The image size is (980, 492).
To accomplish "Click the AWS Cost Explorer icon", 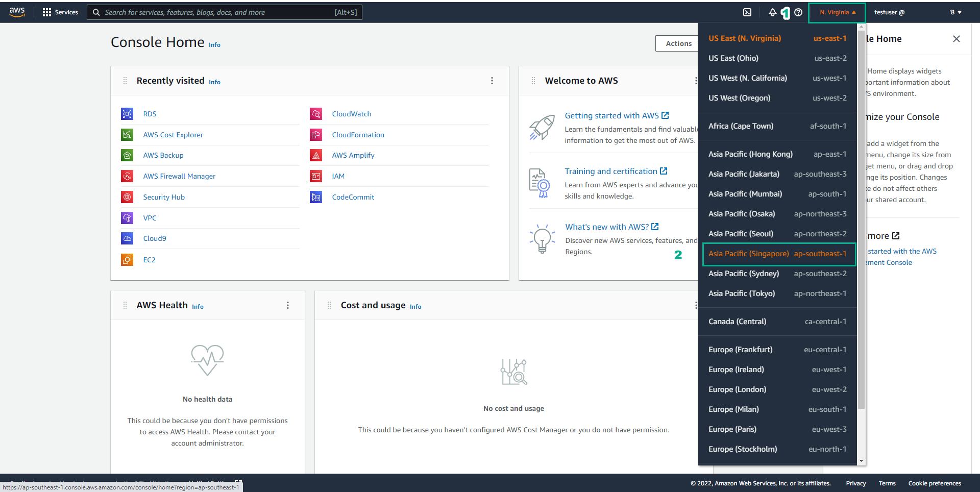I will coord(127,135).
